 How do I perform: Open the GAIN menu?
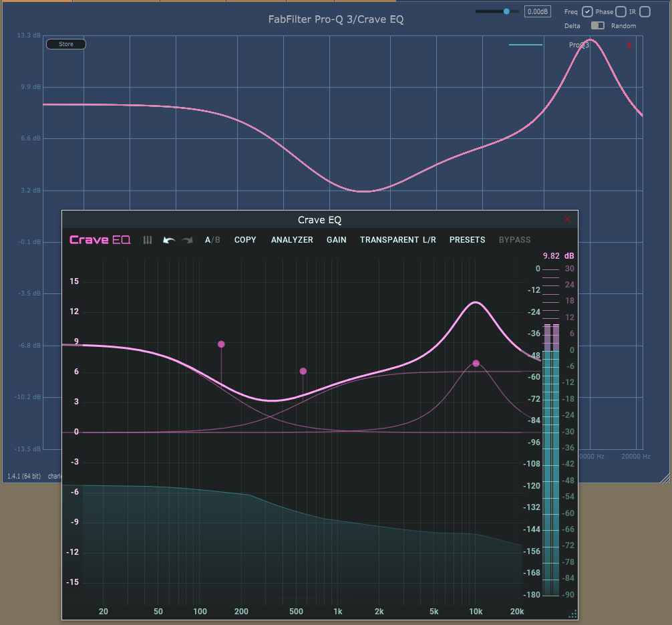(x=337, y=240)
